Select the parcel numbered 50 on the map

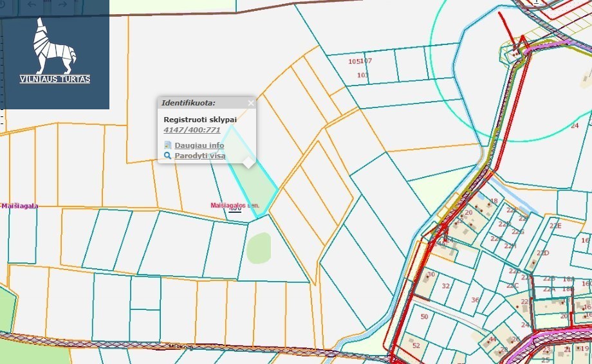tap(424, 316)
